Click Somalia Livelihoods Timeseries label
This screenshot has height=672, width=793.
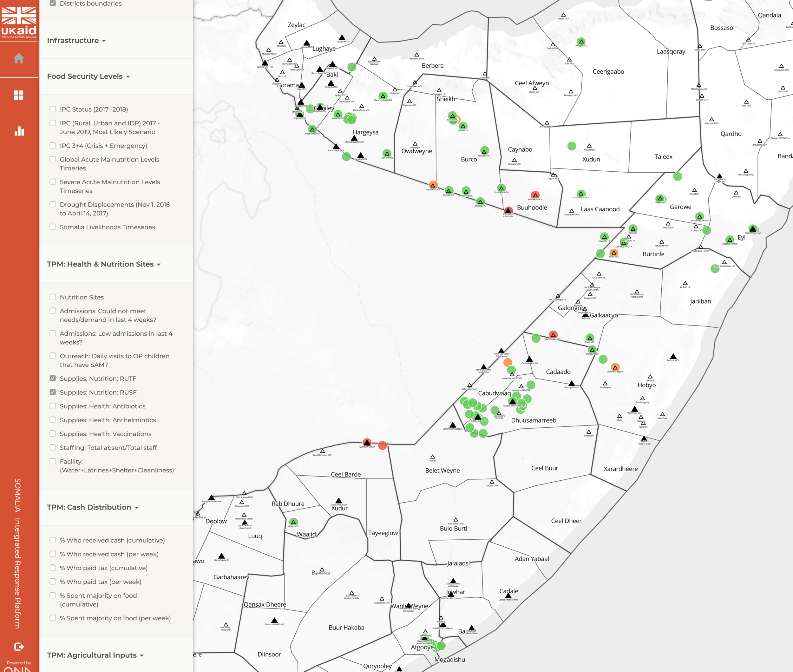[x=107, y=227]
